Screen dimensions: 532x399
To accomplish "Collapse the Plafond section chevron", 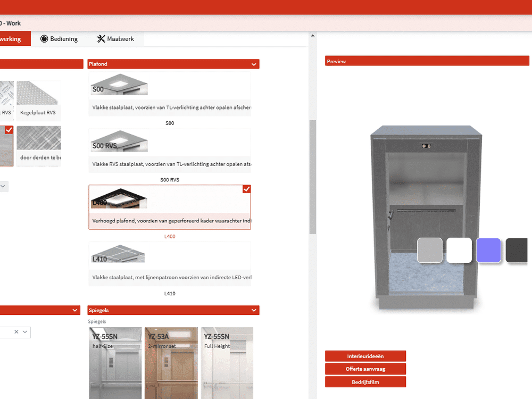I will click(254, 64).
